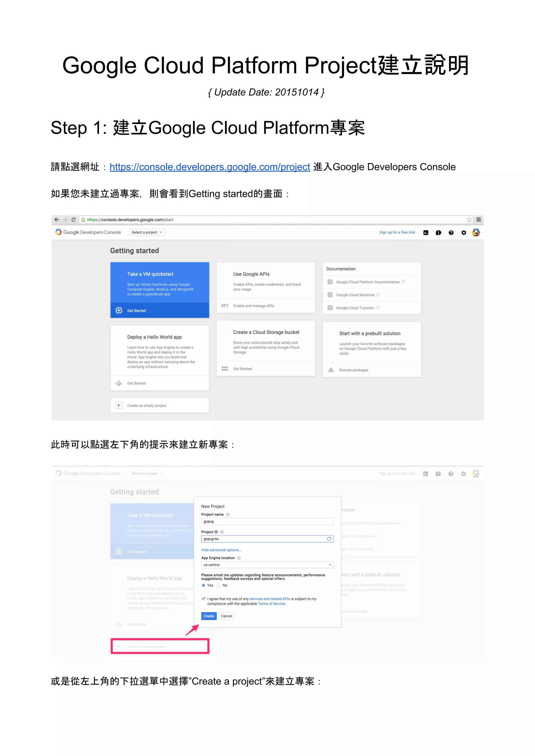This screenshot has width=535, height=756.
Task: Select Yes radio for email updates
Action: click(203, 585)
